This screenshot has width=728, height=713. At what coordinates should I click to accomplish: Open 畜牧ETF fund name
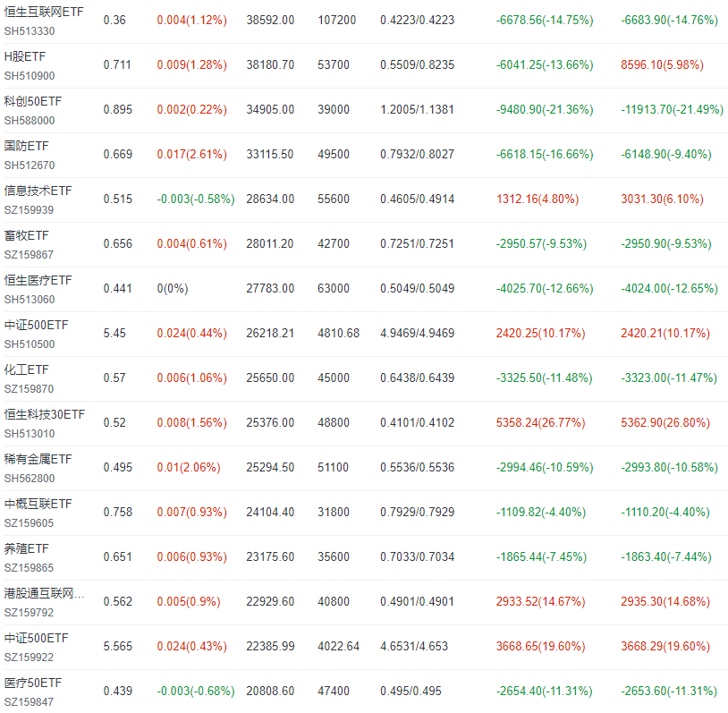26,235
